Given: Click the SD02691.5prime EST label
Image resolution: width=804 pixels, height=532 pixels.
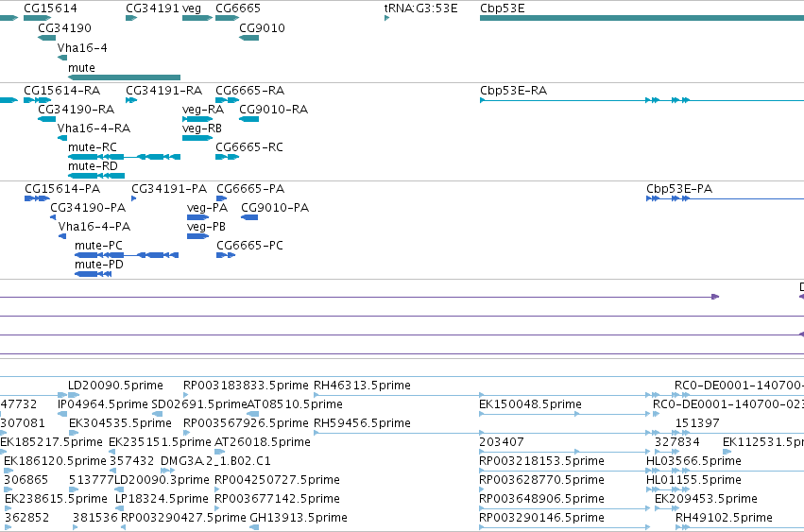Looking at the screenshot, I should [199, 404].
